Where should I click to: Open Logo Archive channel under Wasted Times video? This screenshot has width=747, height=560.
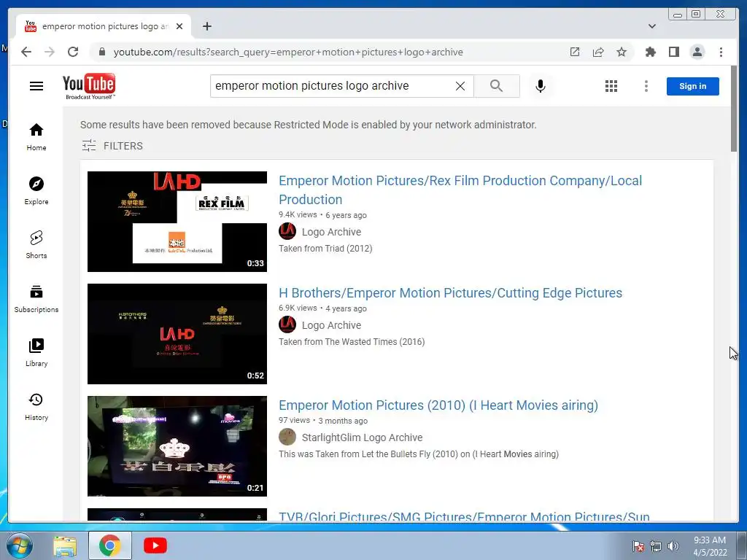click(331, 325)
